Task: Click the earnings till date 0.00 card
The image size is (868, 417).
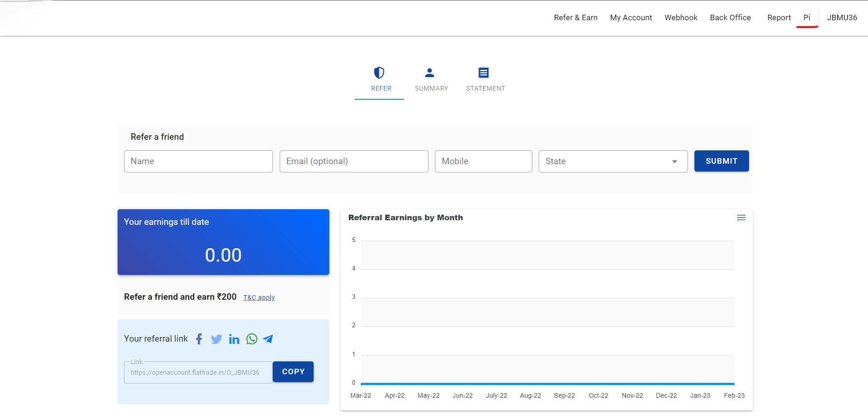Action: (223, 242)
